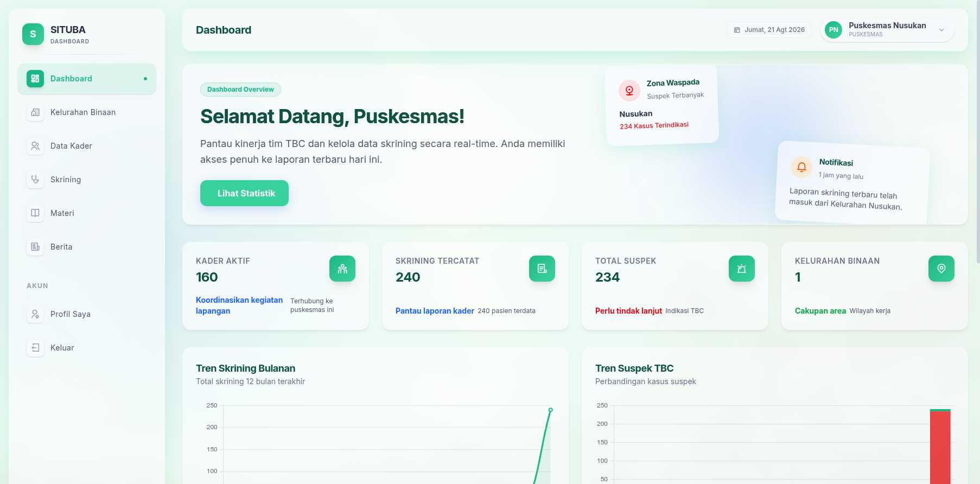Click the calendar icon beside the date
980x484 pixels.
737,30
